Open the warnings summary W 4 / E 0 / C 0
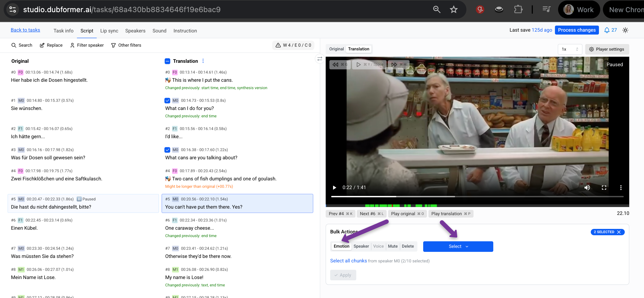This screenshot has width=644, height=298. pos(293,45)
